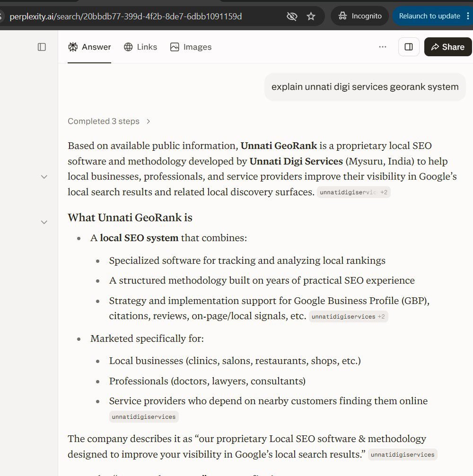Open the three-dot more options menu
The image size is (473, 476).
coord(383,47)
